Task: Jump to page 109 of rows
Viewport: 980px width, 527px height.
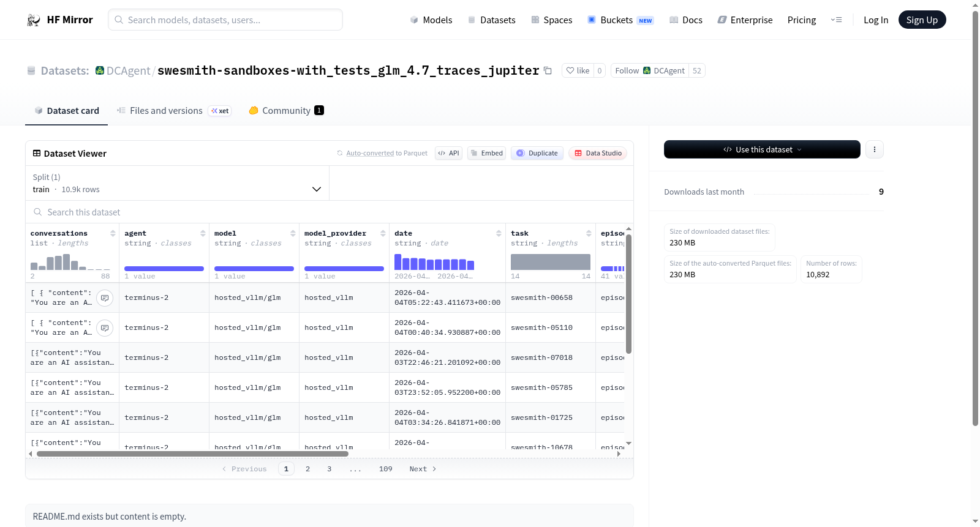Action: (385, 469)
